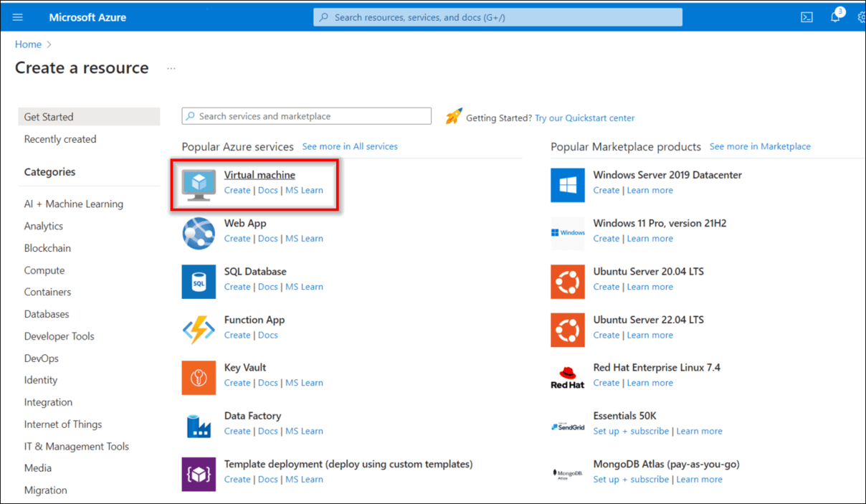This screenshot has width=866, height=504.
Task: Open the notifications bell
Action: [x=835, y=17]
